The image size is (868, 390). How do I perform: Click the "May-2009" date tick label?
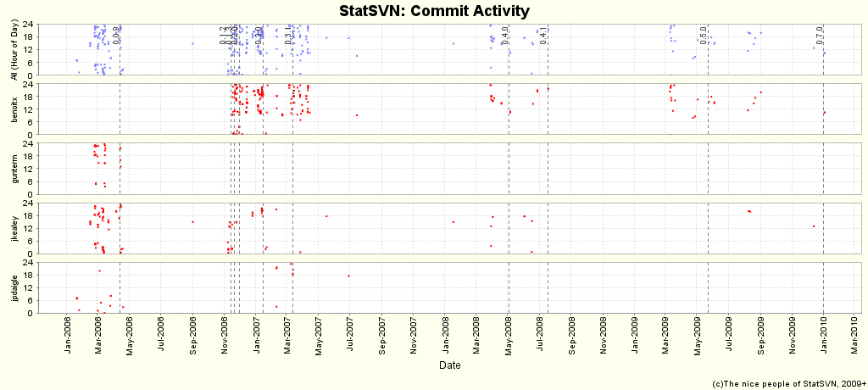(x=697, y=337)
